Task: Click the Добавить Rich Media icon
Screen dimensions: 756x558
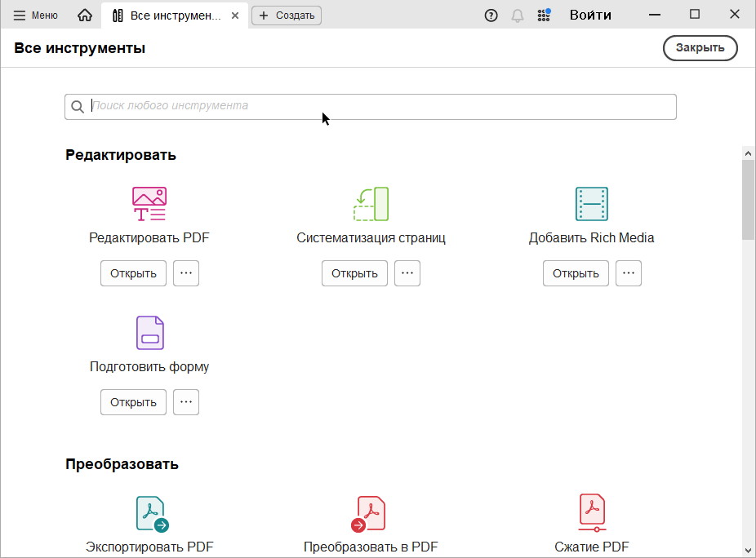Action: [x=591, y=204]
